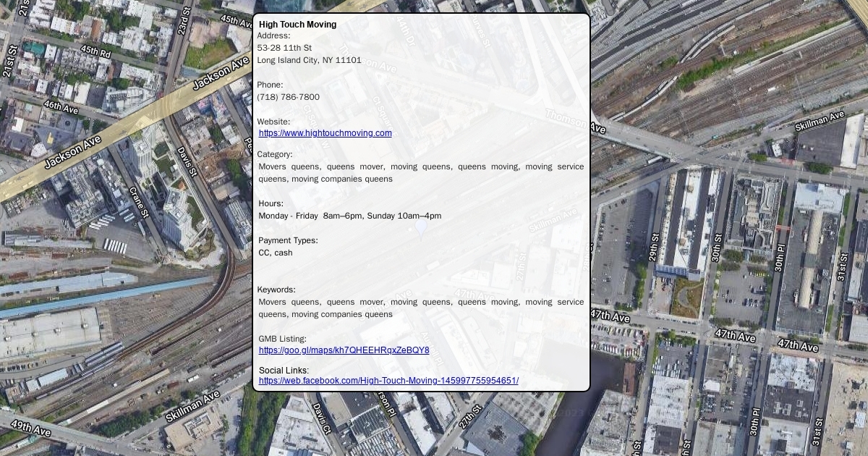868x456 pixels.
Task: Open the goo.gl GMB Listing link
Action: tap(344, 350)
